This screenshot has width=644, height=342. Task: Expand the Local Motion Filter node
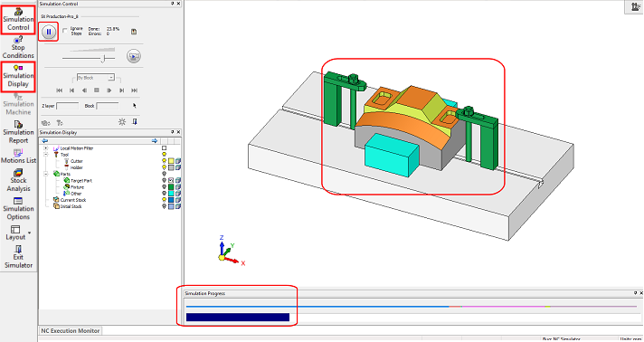(x=46, y=148)
